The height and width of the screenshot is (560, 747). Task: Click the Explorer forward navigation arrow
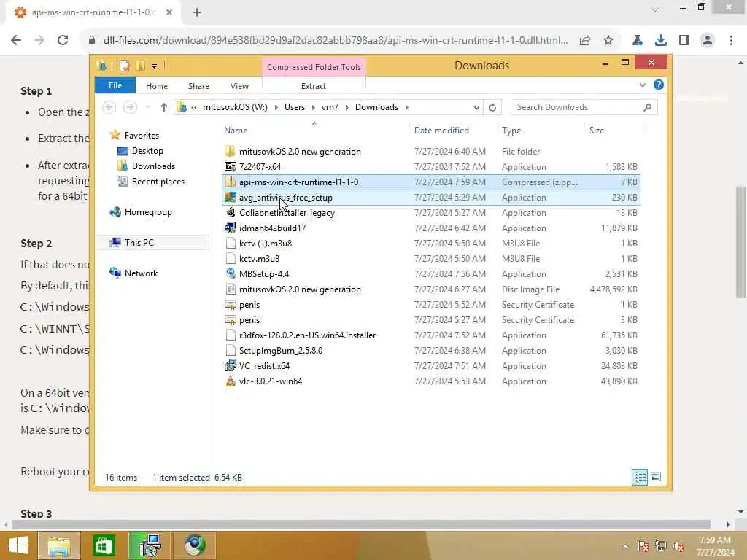(x=130, y=107)
